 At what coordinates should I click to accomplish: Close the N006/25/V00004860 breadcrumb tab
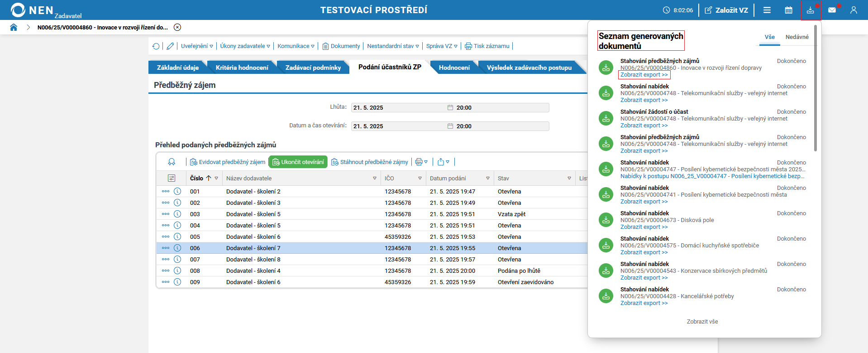pyautogui.click(x=177, y=27)
